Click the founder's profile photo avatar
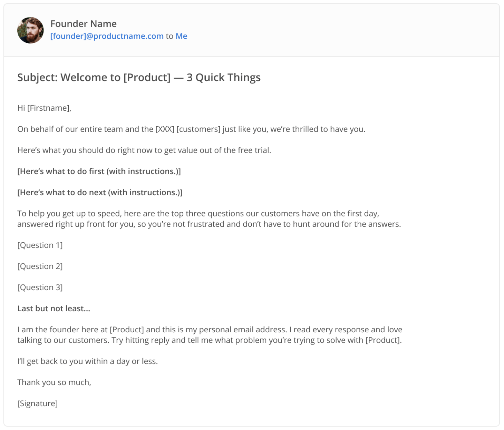Image resolution: width=504 pixels, height=430 pixels. pos(30,30)
